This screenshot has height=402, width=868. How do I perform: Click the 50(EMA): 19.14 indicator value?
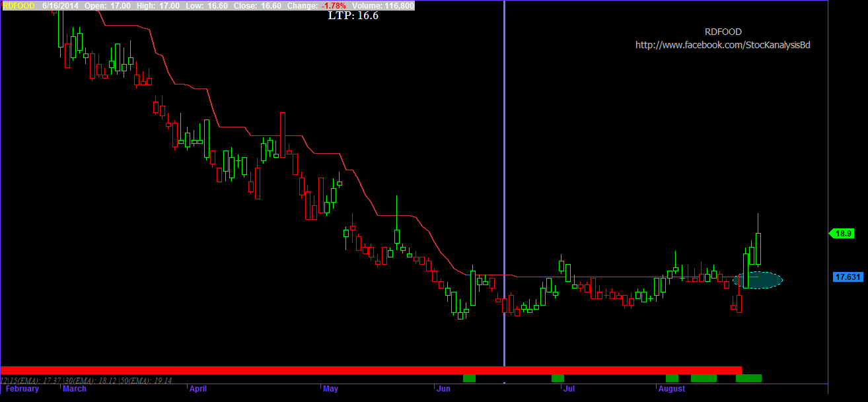pyautogui.click(x=145, y=380)
